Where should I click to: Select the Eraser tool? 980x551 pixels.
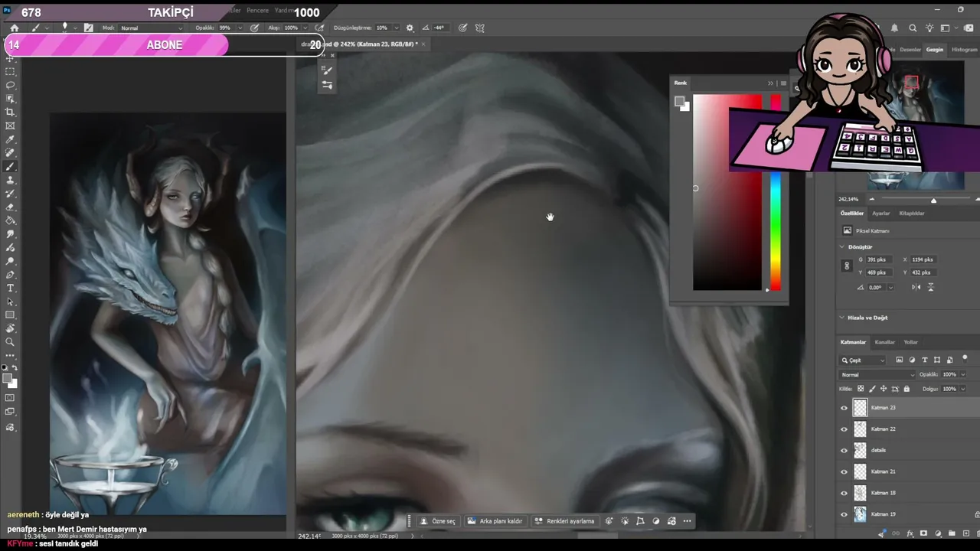click(11, 207)
